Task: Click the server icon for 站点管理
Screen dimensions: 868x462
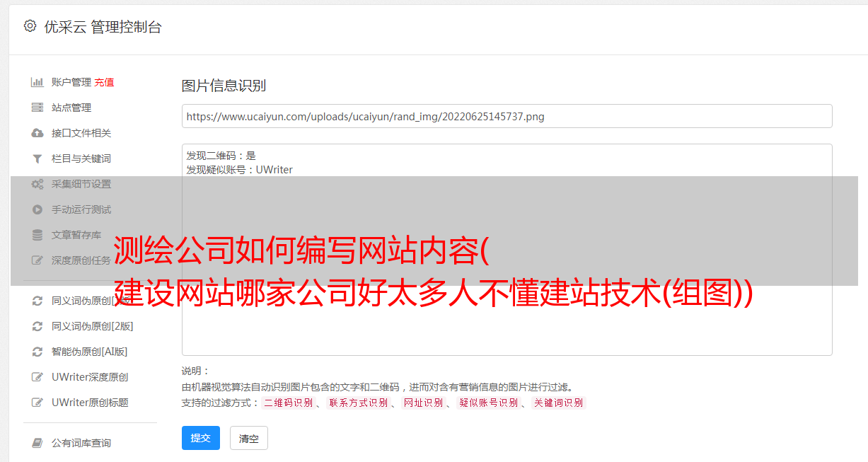Action: point(37,108)
